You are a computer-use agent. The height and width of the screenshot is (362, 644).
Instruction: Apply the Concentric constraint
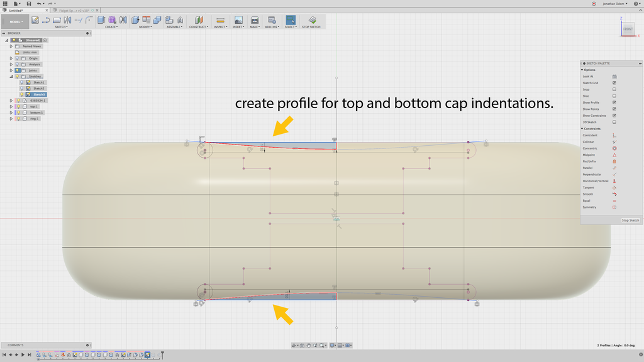(x=614, y=148)
